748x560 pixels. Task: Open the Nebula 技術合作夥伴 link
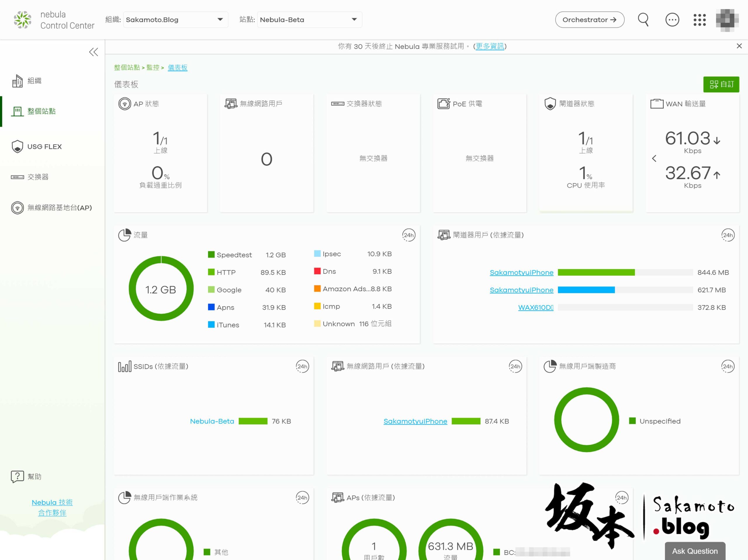52,507
